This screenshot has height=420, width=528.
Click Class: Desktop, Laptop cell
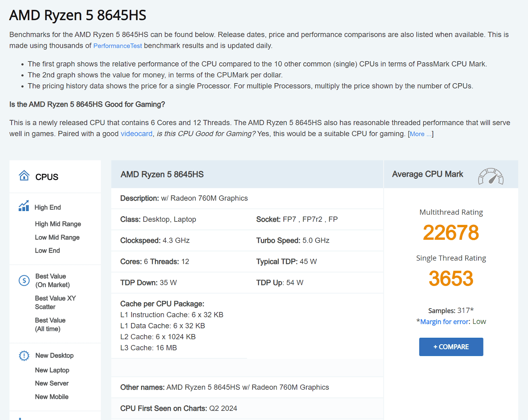coord(158,219)
